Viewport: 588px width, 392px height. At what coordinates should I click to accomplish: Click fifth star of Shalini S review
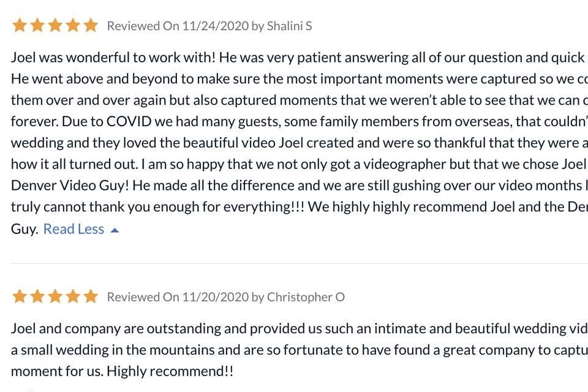(91, 26)
